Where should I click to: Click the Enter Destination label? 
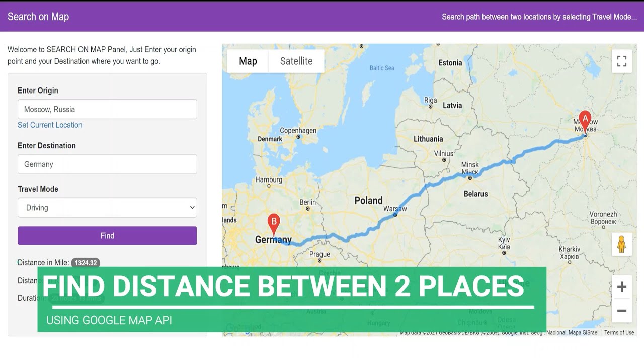pos(47,146)
